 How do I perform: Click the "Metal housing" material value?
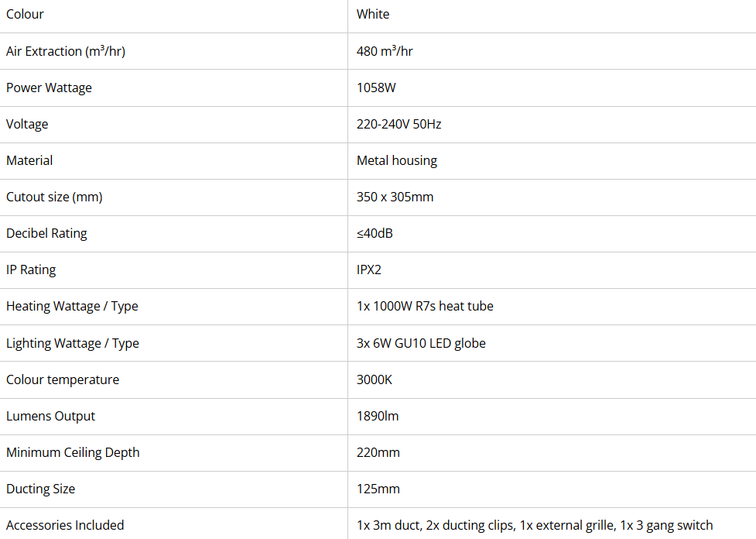click(x=397, y=160)
